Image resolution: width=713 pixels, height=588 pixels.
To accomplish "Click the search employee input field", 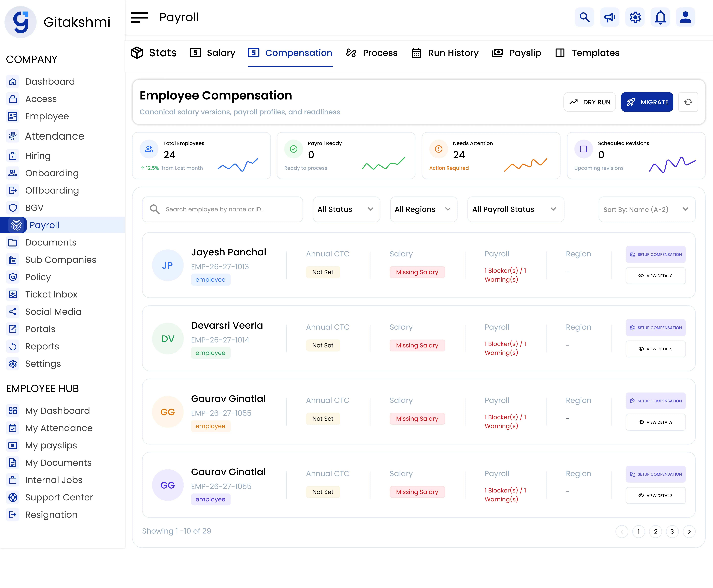I will pyautogui.click(x=223, y=209).
